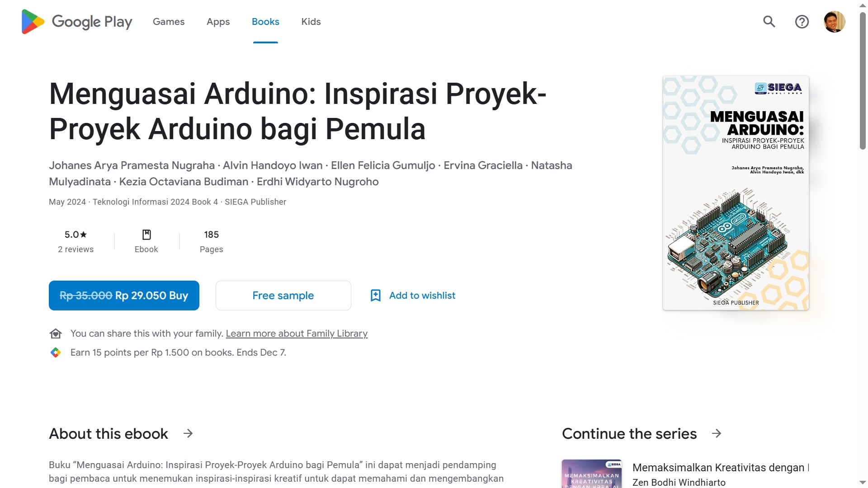This screenshot has width=868, height=488.
Task: Open the account profile avatar
Action: pyautogui.click(x=834, y=22)
